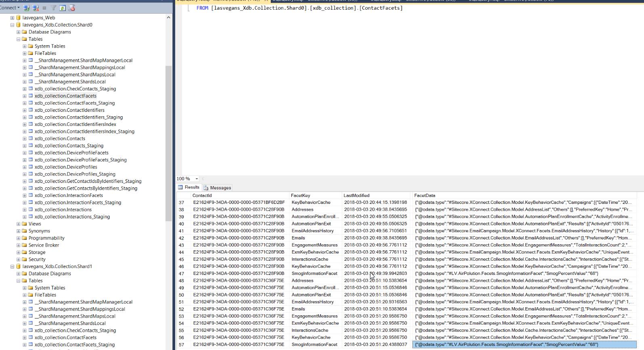Select the Shard0 database cylinder icon
The image size is (644, 350).
(18, 25)
